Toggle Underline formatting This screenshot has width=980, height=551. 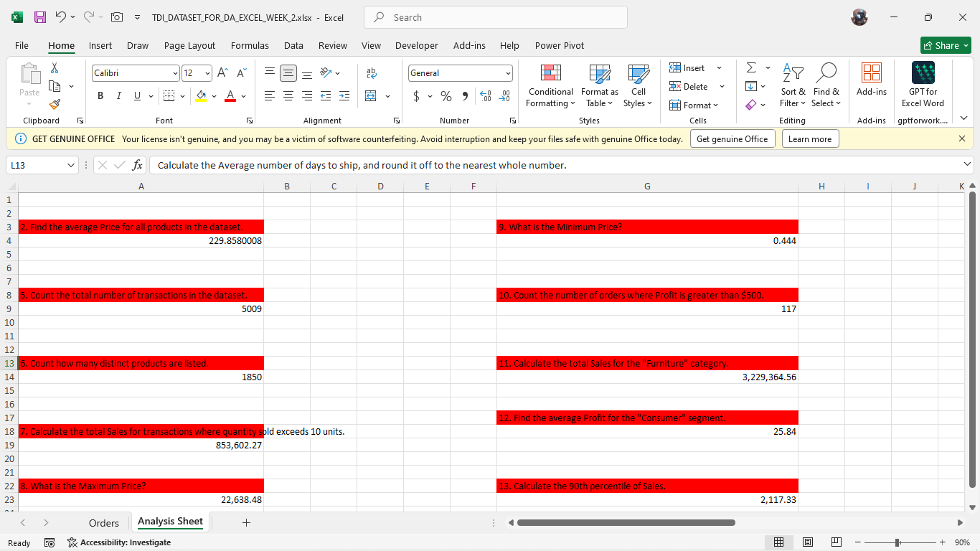pos(136,96)
